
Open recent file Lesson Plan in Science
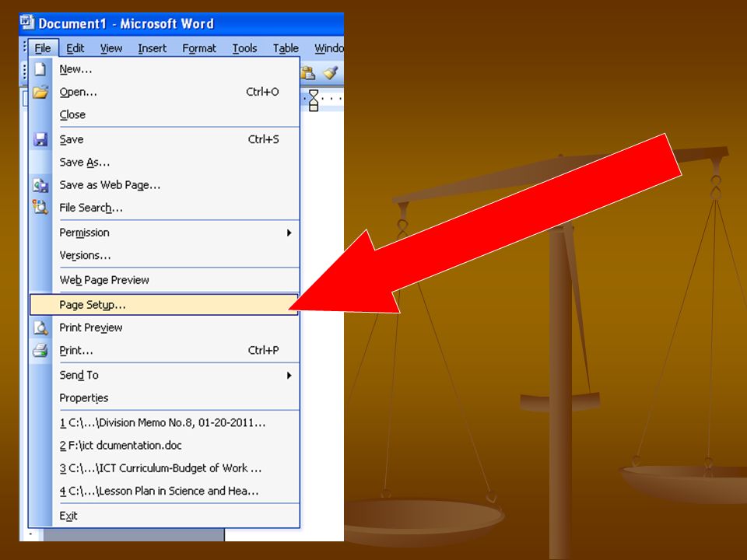click(164, 491)
